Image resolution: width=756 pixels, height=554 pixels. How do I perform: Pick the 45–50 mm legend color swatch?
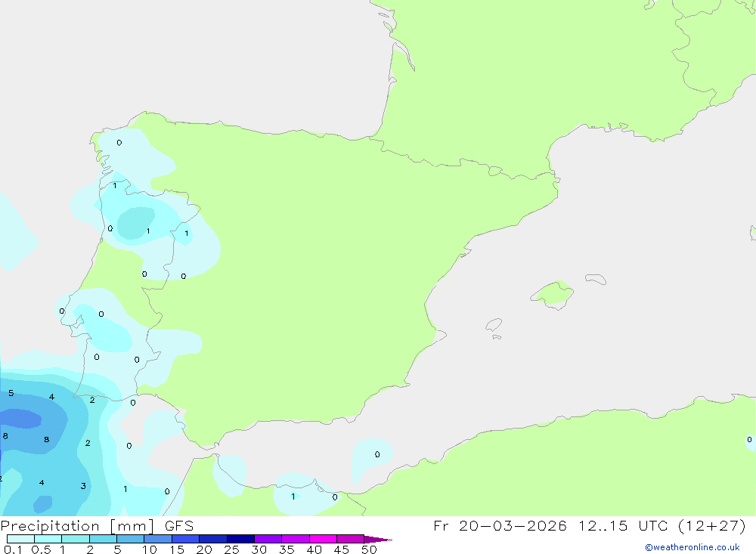point(351,539)
